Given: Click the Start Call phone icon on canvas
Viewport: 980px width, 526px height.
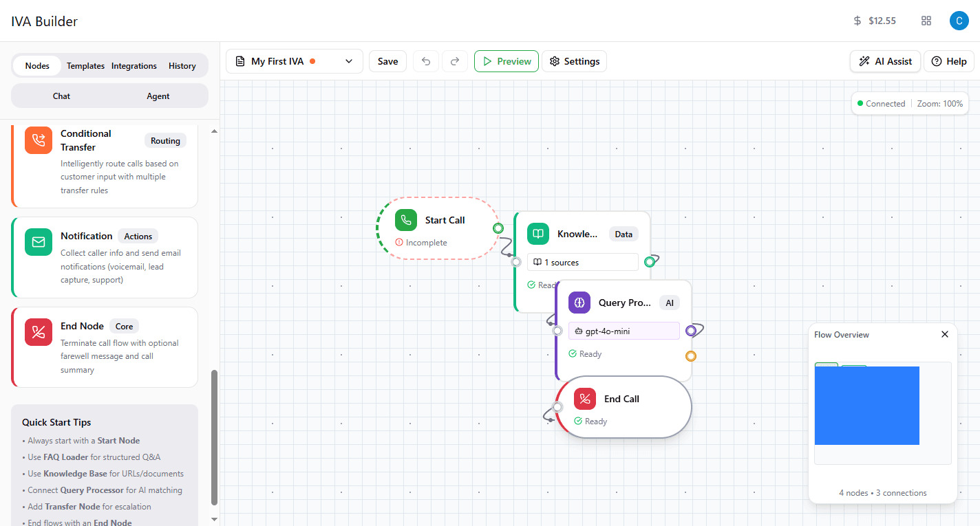Looking at the screenshot, I should (406, 219).
